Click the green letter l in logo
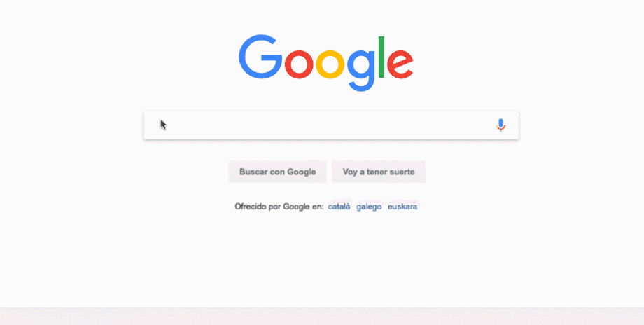 381,57
